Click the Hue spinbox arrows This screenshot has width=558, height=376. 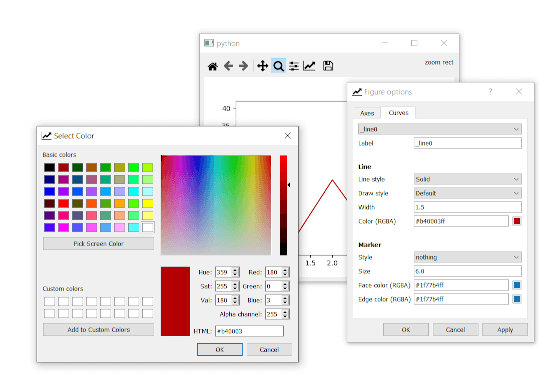point(235,272)
